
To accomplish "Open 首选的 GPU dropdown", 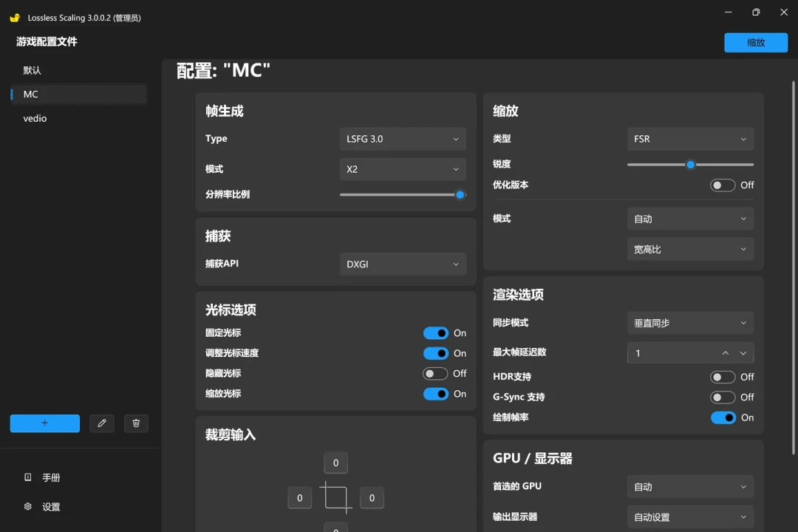I will pyautogui.click(x=690, y=487).
